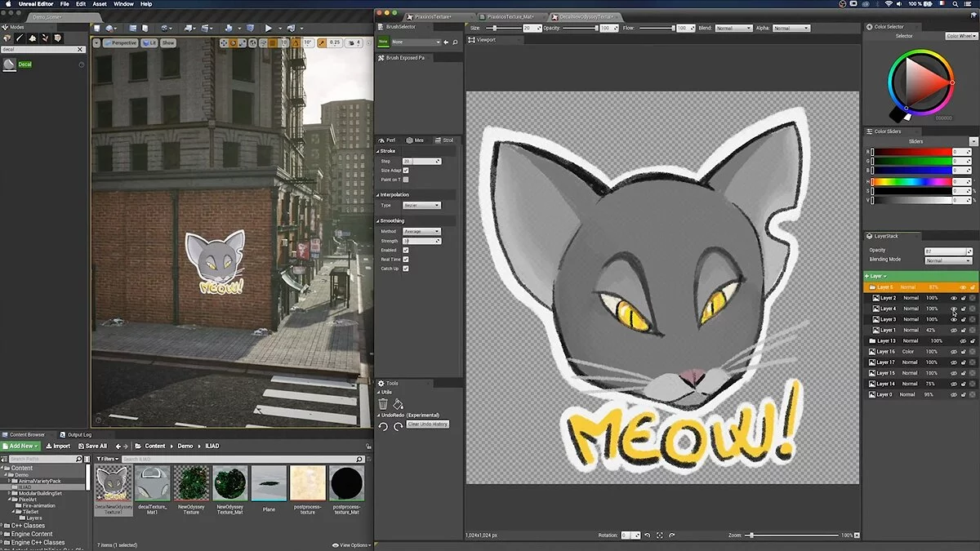Disable the Real Time smoothing checkbox
The width and height of the screenshot is (980, 551).
coord(406,260)
